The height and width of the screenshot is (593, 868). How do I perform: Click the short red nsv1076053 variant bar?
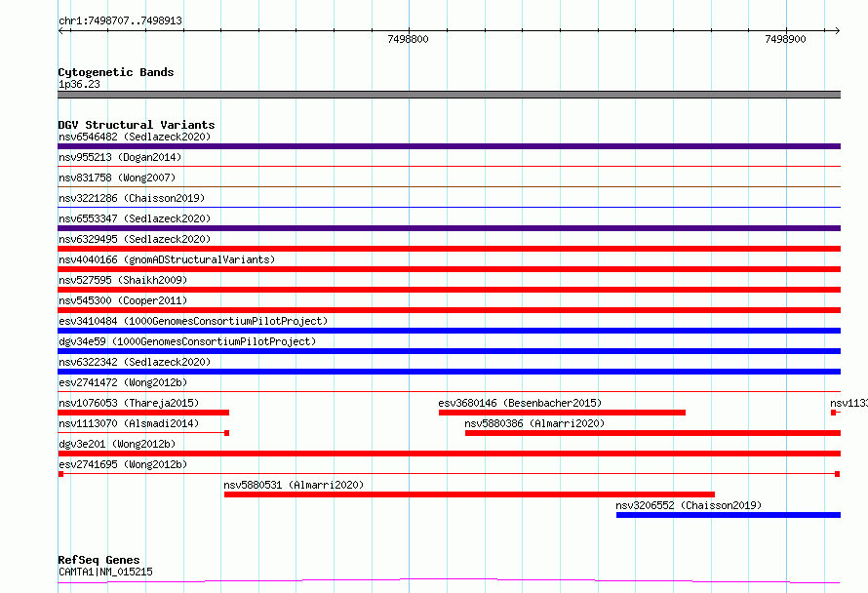coord(143,413)
